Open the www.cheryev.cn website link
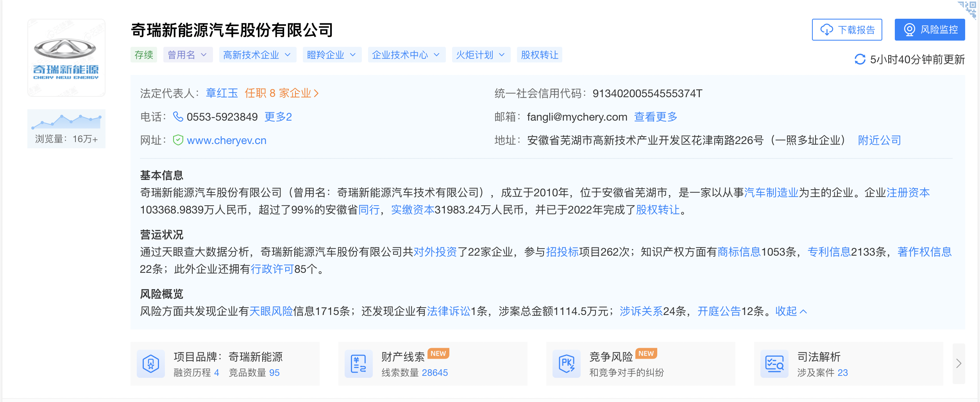Screen dimensions: 980x402 227,140
